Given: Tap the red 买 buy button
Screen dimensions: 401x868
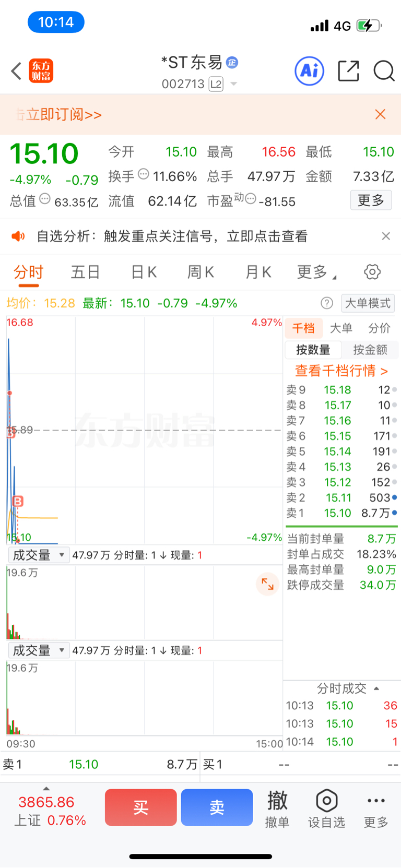Looking at the screenshot, I should pos(141,807).
